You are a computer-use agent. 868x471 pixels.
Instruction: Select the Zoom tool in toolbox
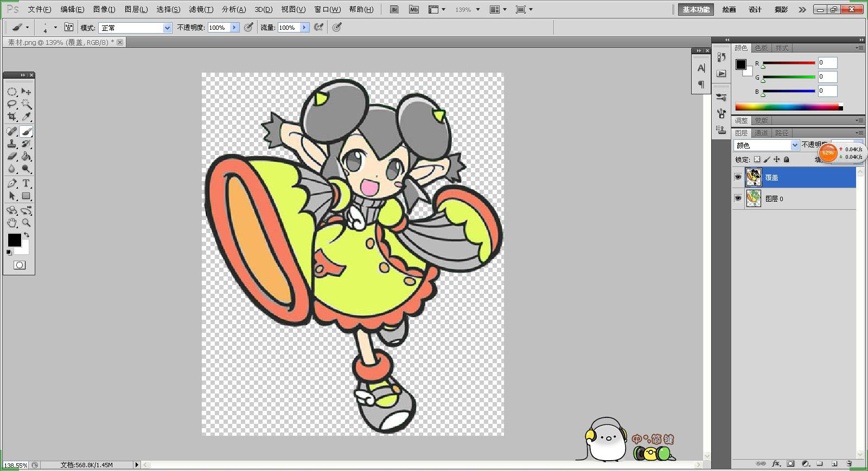click(x=26, y=222)
